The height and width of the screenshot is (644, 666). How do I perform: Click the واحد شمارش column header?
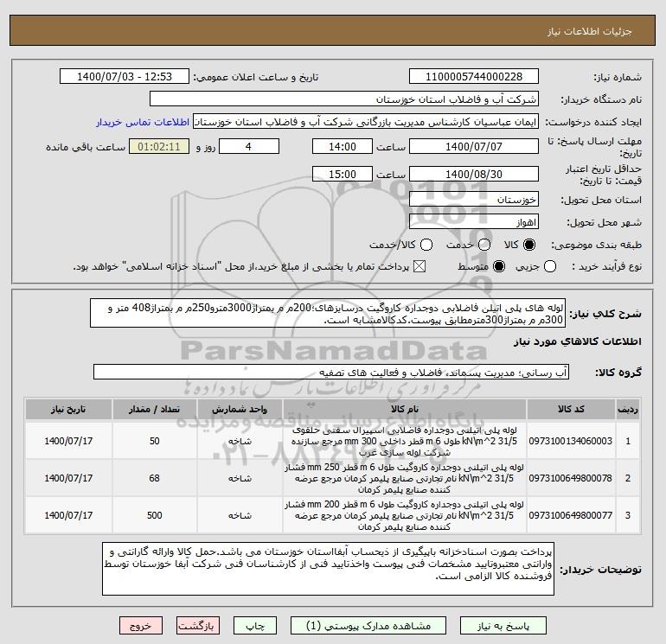(x=240, y=409)
